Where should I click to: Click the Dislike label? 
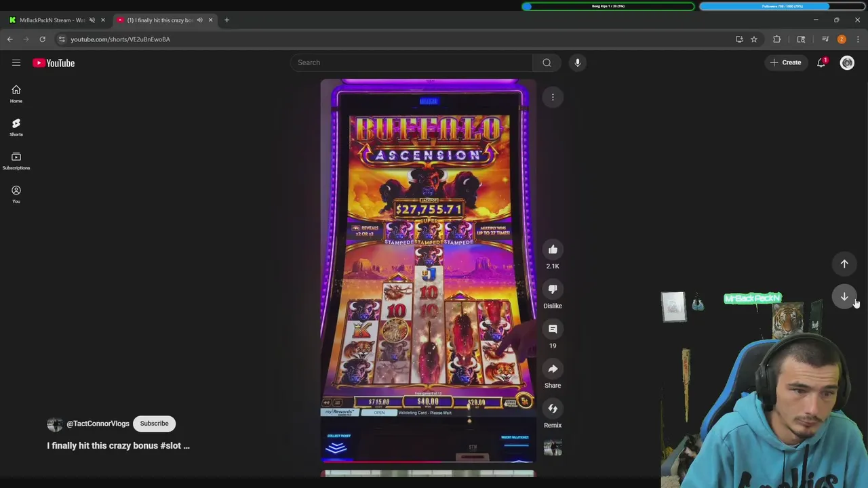[553, 306]
